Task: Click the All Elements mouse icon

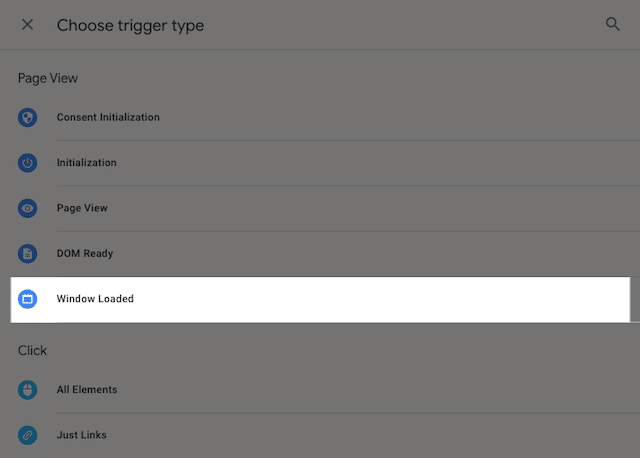Action: 27,389
